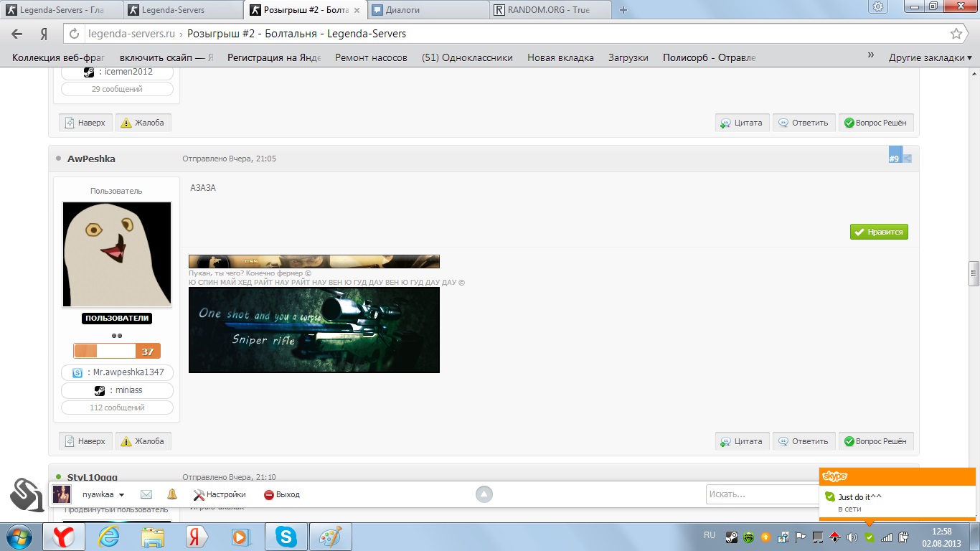Open Ремонт насосов bookmark
The width and height of the screenshot is (980, 551).
371,57
